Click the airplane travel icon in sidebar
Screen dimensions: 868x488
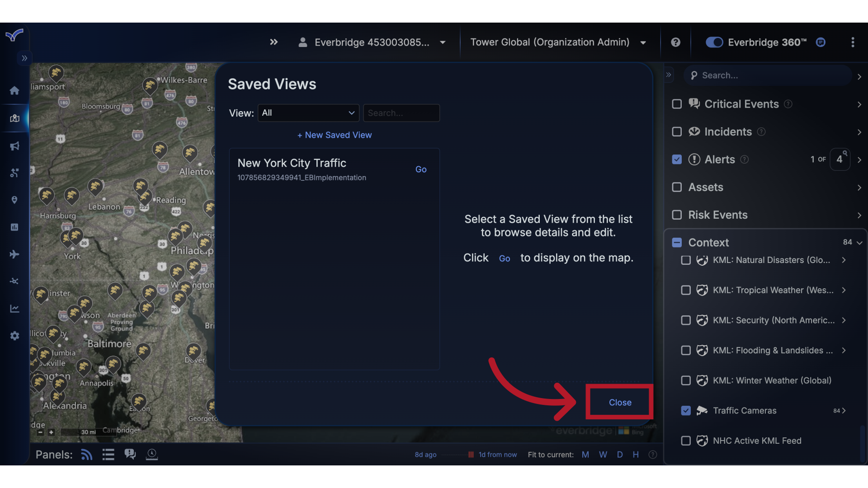14,254
